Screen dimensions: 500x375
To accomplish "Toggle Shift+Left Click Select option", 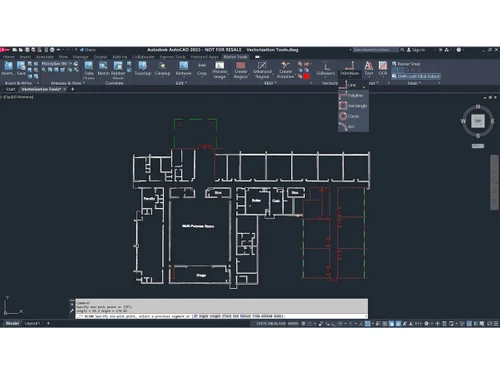I will pyautogui.click(x=416, y=76).
